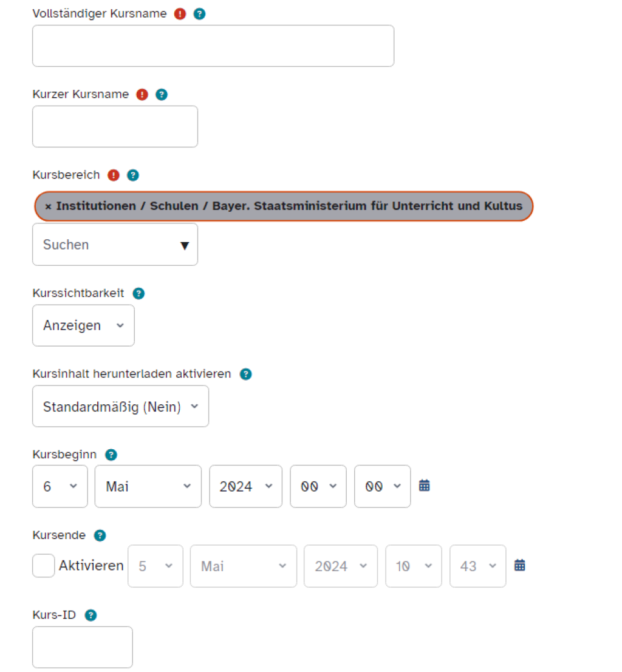Open the Kurssichtbarkeit Anzeigen dropdown
622x672 pixels.
(83, 325)
